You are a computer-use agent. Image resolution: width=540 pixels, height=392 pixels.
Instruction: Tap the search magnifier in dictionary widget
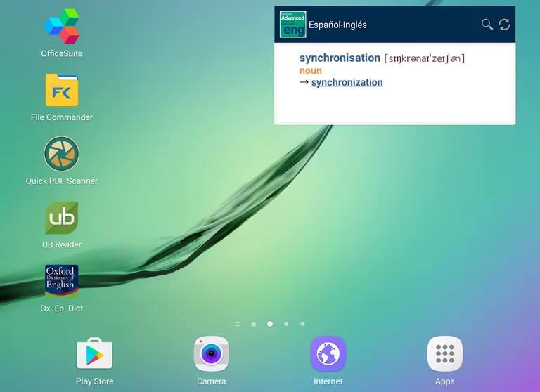[487, 25]
